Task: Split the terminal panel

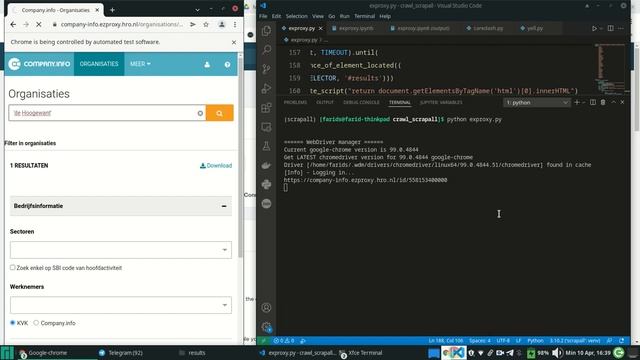Action: (x=593, y=102)
